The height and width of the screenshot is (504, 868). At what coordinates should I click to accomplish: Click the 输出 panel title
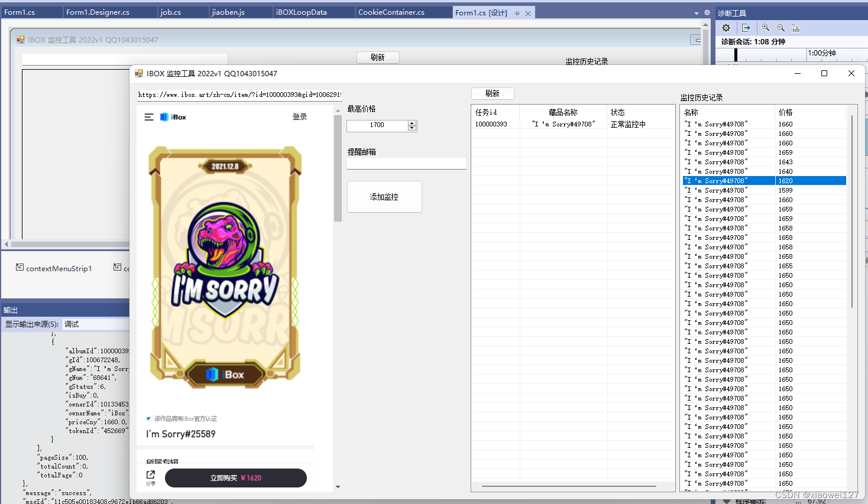[x=11, y=310]
